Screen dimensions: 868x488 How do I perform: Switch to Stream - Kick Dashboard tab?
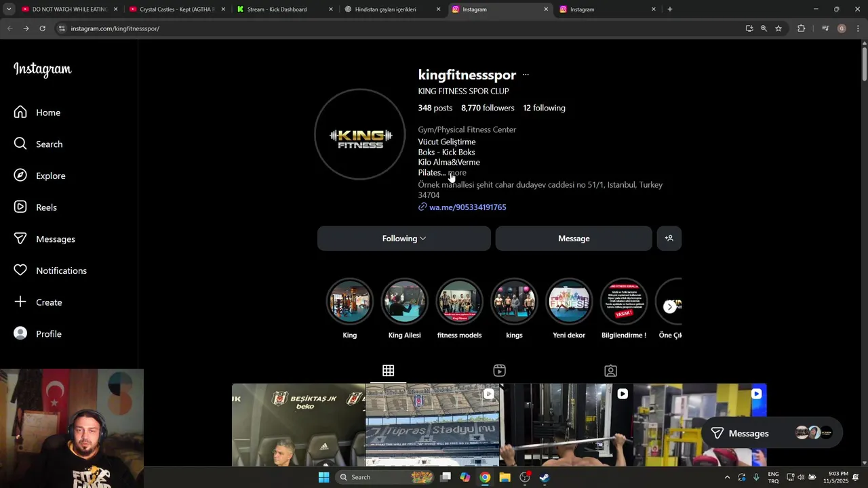pos(285,9)
